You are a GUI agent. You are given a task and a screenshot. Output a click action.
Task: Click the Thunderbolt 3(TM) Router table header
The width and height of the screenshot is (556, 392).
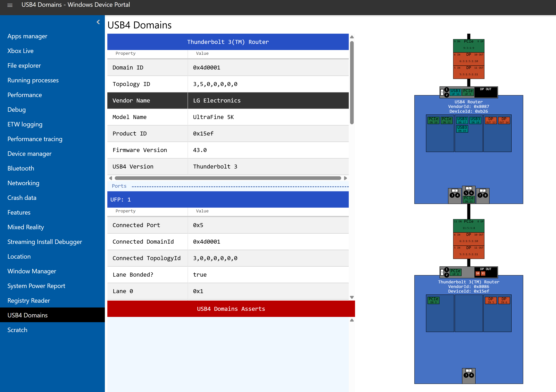coord(228,42)
